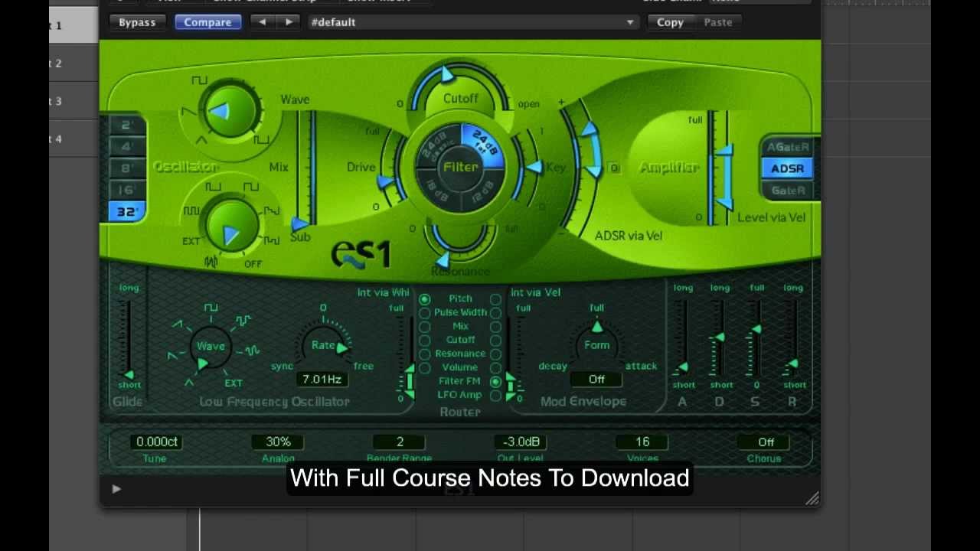Select the narrow pulse wave icon right of Oscillator Wave knob
This screenshot has width=980, height=551.
click(x=262, y=139)
